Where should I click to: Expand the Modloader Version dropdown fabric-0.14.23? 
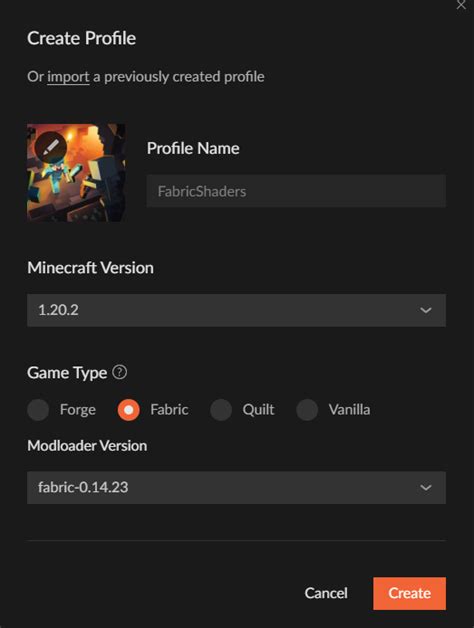(x=236, y=487)
